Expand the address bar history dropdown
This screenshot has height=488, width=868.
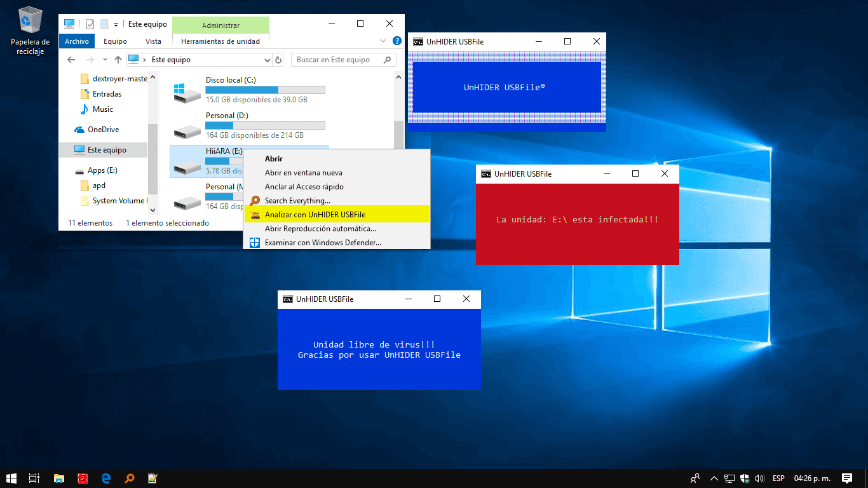[267, 60]
